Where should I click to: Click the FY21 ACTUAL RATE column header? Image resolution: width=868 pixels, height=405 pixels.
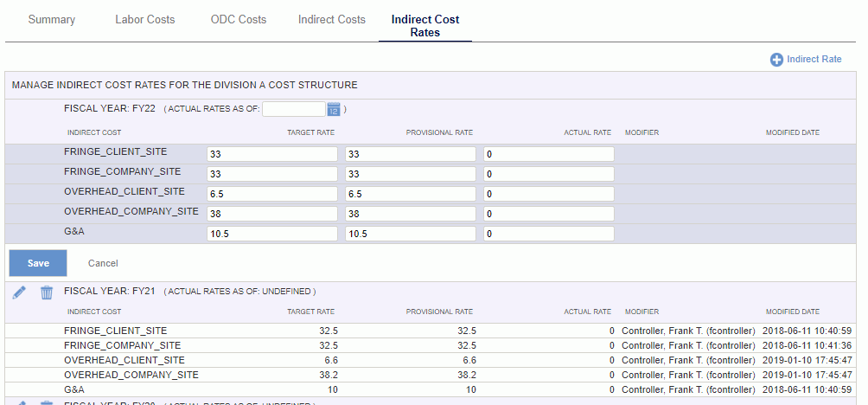click(x=587, y=312)
